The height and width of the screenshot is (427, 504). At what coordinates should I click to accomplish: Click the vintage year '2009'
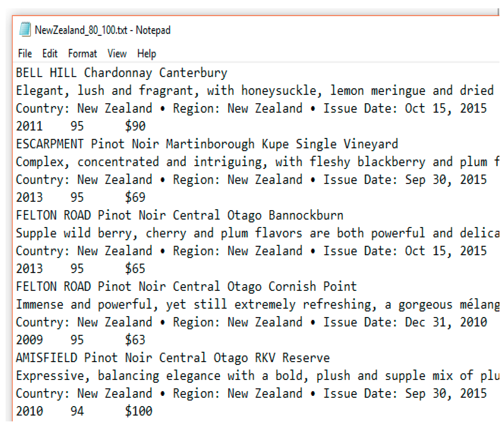coord(29,340)
